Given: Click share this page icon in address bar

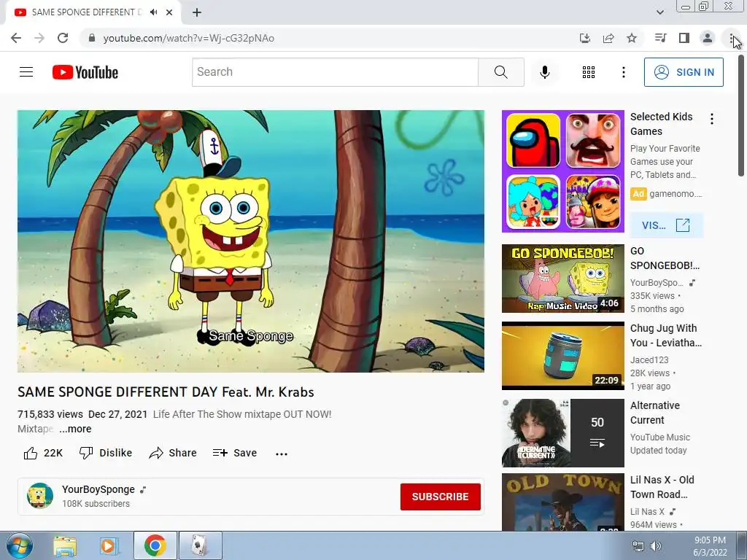Looking at the screenshot, I should coord(608,38).
